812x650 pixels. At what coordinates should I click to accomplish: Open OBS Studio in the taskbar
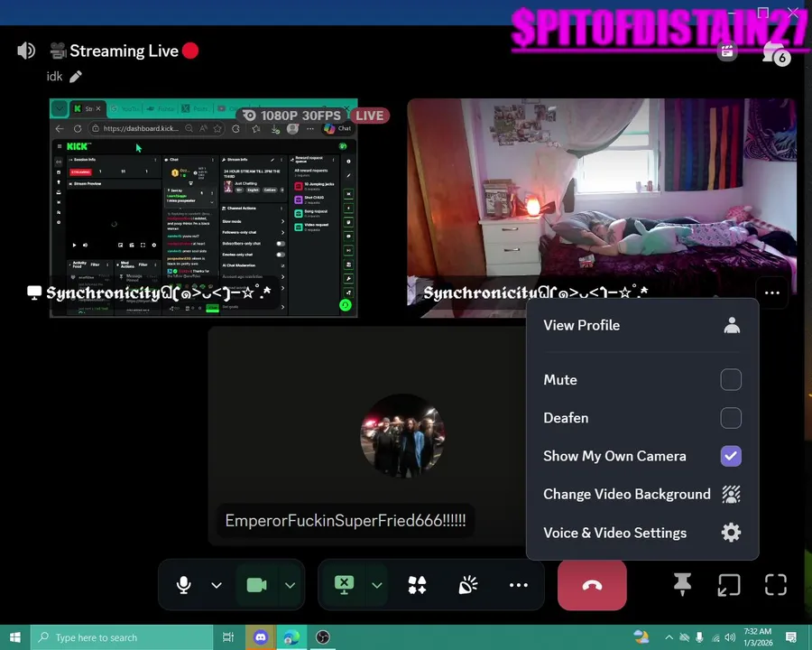click(323, 637)
